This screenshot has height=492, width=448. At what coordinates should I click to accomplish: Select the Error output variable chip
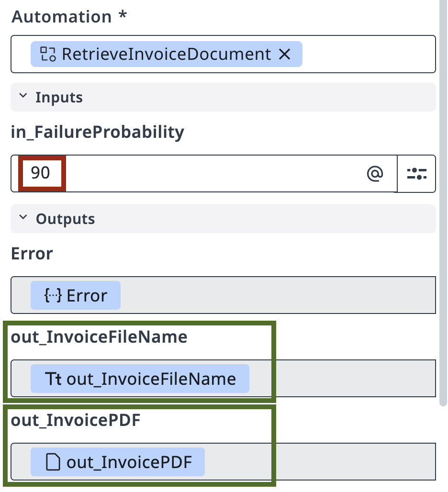[76, 295]
